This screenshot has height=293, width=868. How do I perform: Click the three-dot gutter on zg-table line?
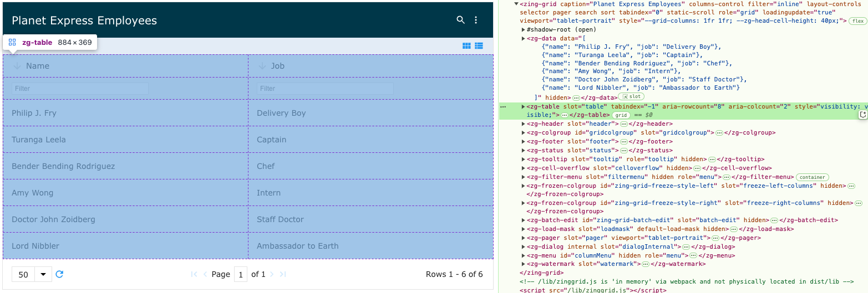coord(502,106)
